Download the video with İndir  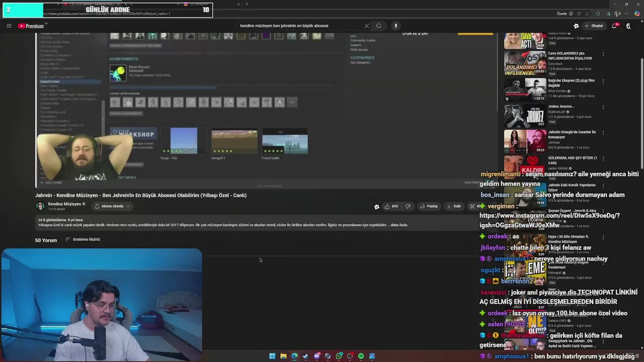(x=454, y=206)
